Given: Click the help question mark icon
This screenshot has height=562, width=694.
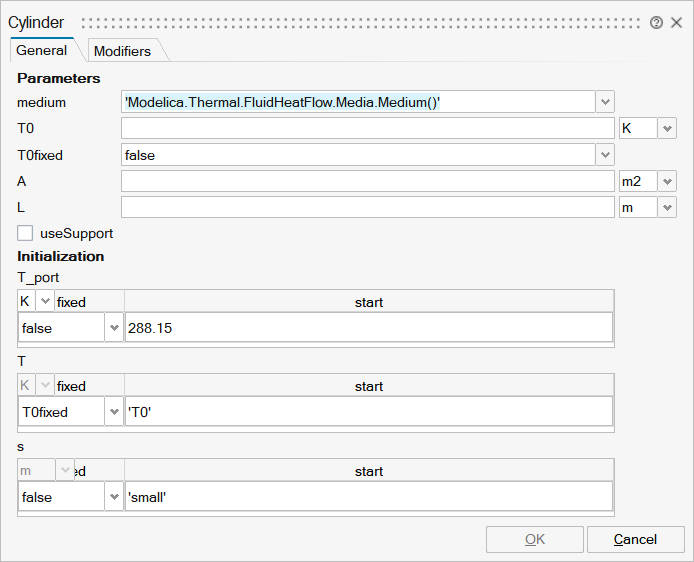Looking at the screenshot, I should click(656, 22).
